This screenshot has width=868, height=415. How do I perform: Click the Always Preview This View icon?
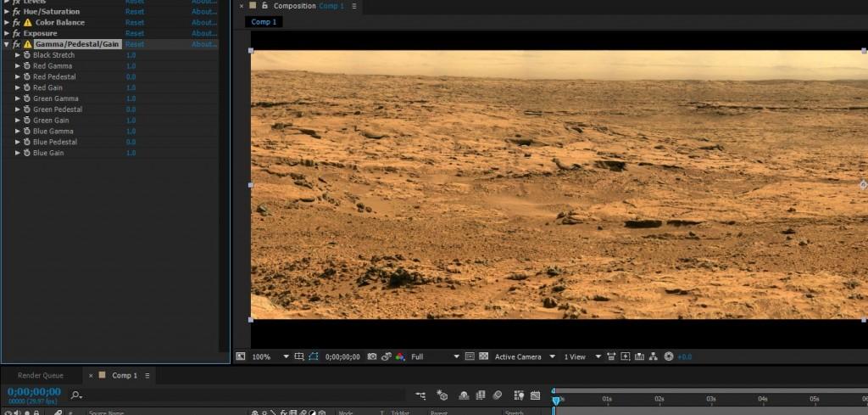tap(241, 357)
